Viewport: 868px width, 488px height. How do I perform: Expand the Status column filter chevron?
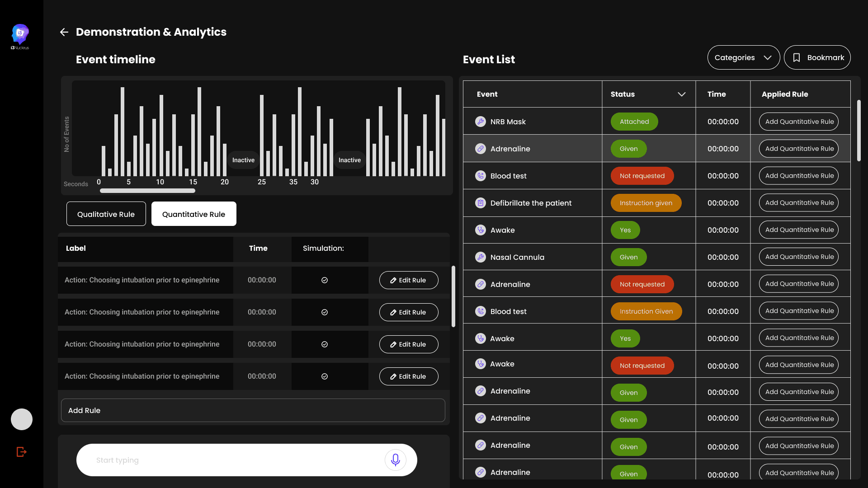point(682,94)
